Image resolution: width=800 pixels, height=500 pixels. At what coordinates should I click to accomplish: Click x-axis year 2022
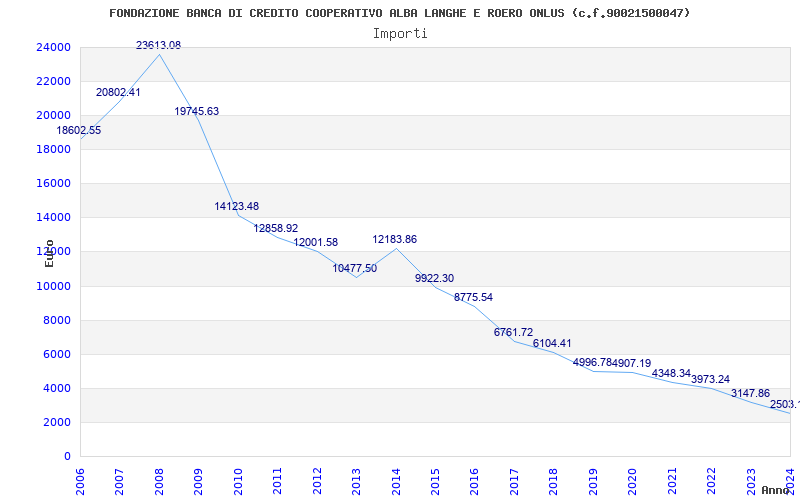pos(711,482)
